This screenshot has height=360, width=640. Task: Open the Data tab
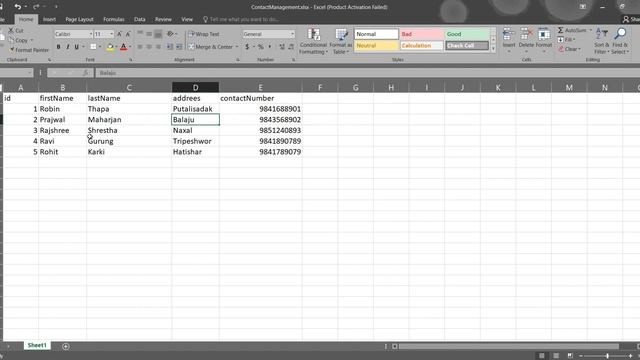140,19
